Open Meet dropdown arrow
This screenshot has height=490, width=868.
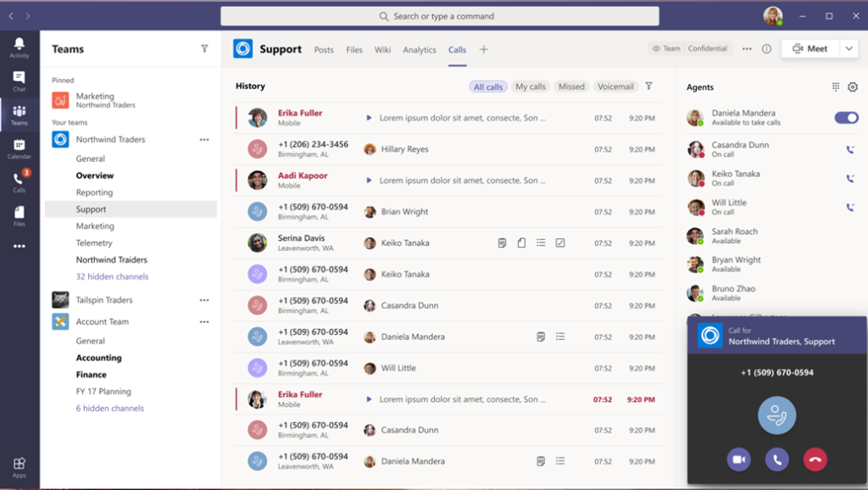pyautogui.click(x=849, y=48)
